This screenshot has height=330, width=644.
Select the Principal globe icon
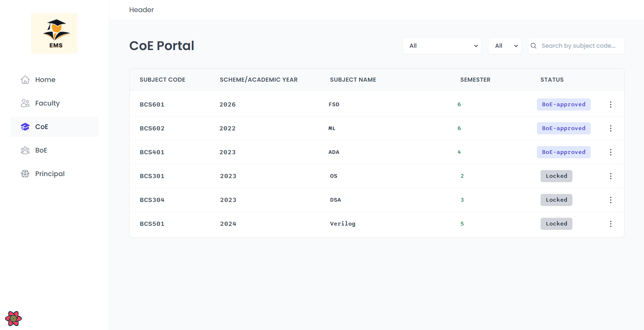pos(25,174)
